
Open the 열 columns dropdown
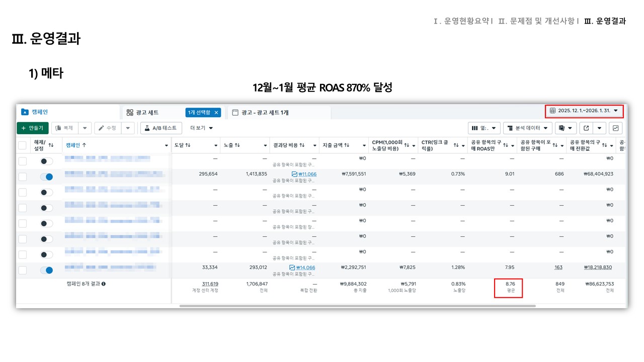[484, 128]
